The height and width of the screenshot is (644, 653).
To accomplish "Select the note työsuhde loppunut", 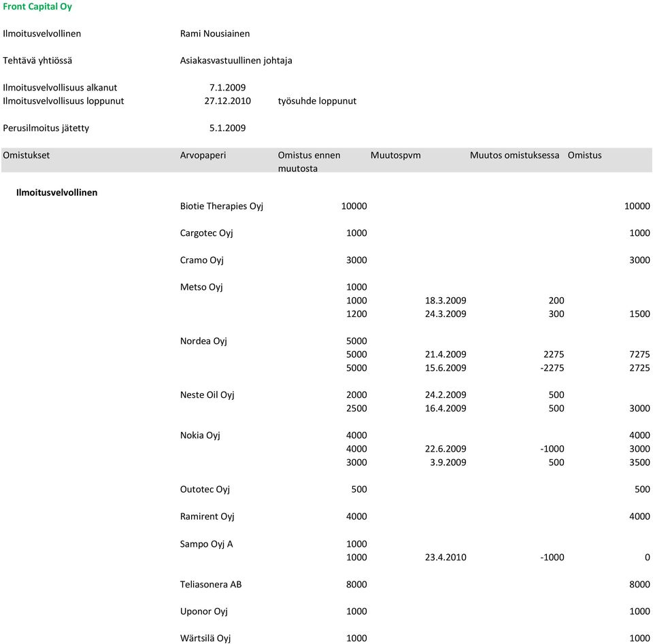I will tap(317, 101).
